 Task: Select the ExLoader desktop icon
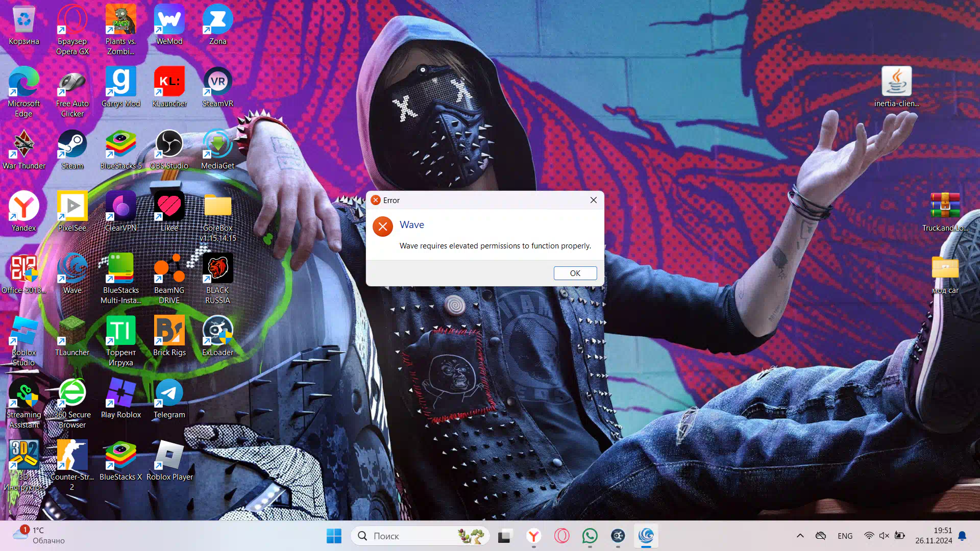point(218,336)
